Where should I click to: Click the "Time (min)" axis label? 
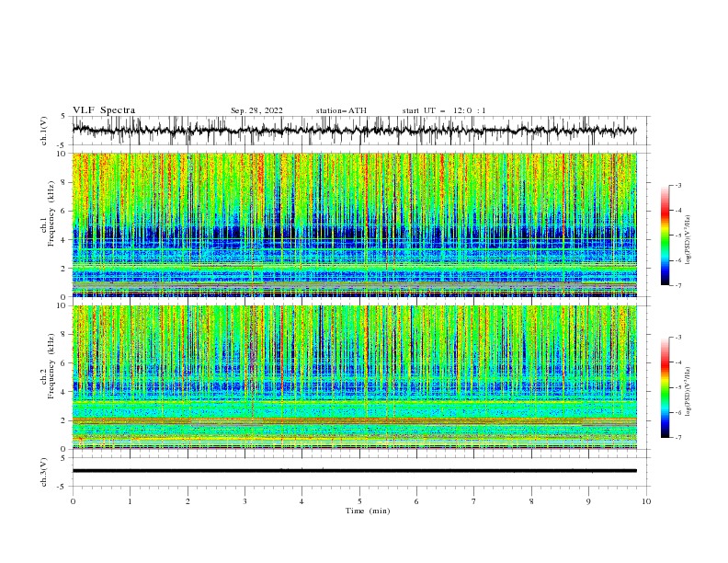[368, 511]
